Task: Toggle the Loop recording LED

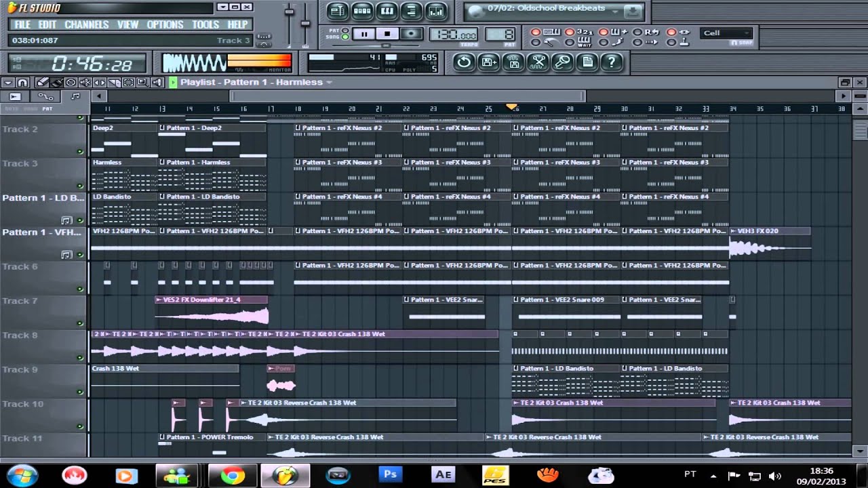Action: 637,32
